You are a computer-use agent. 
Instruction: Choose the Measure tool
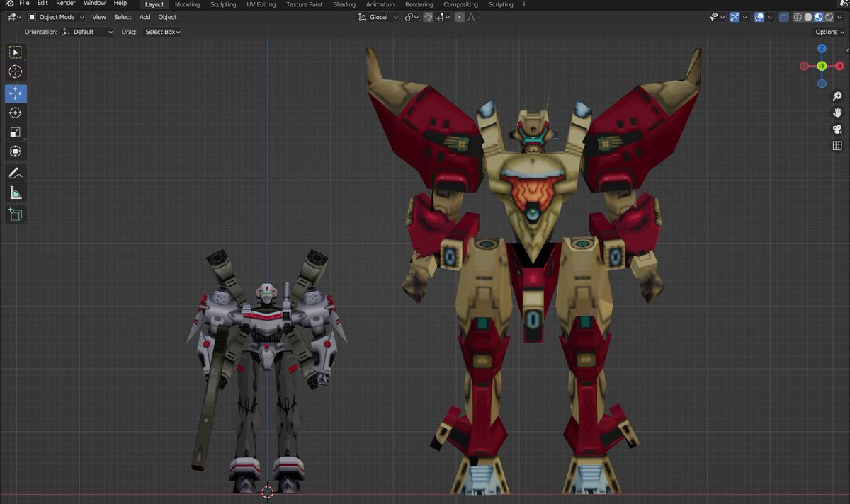16,192
